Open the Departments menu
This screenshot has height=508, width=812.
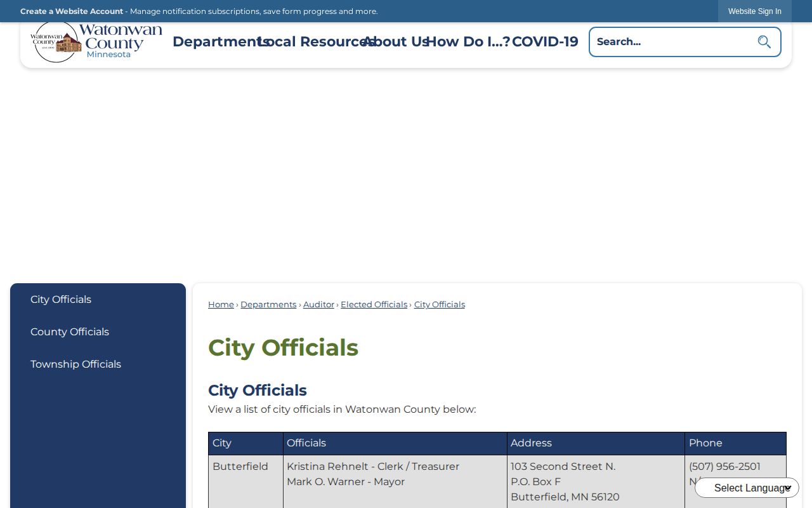pos(220,42)
